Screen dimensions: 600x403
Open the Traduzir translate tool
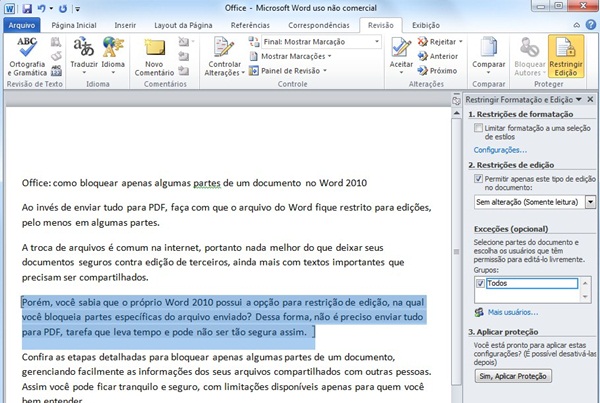[84, 55]
